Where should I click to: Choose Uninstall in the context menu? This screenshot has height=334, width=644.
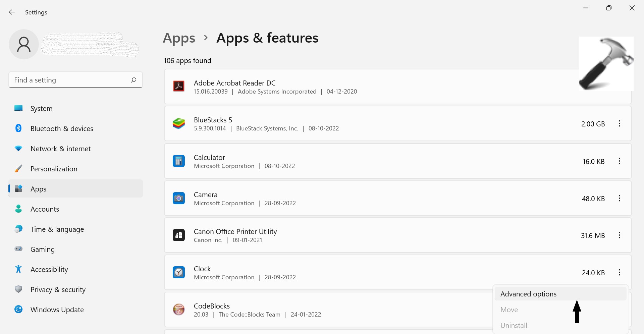(x=514, y=326)
